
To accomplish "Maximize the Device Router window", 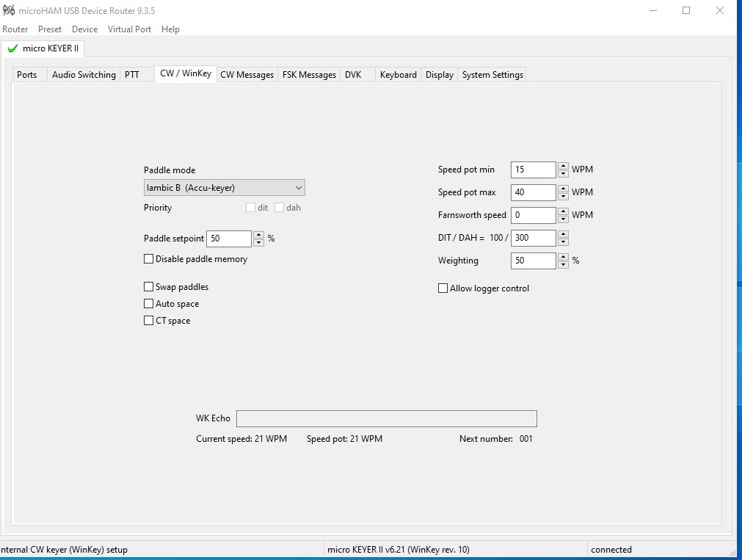I will pos(686,10).
